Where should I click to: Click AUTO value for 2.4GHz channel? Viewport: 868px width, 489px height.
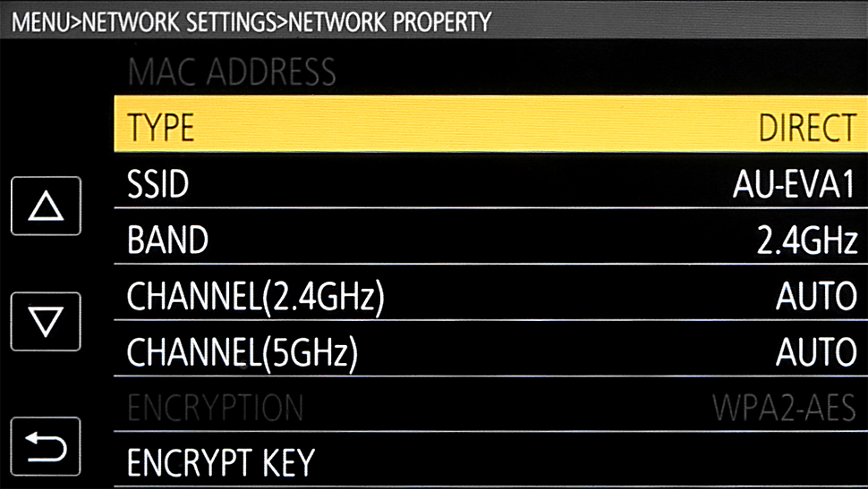pyautogui.click(x=816, y=296)
